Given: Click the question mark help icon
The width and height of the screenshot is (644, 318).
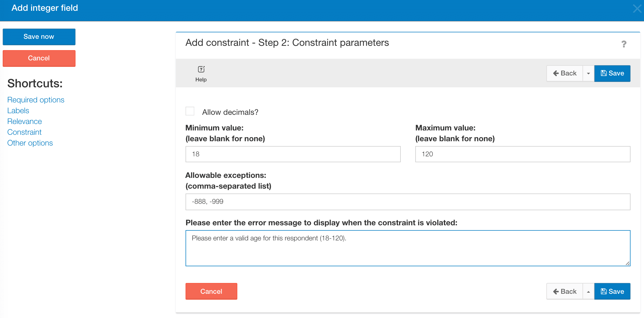Looking at the screenshot, I should (x=624, y=44).
